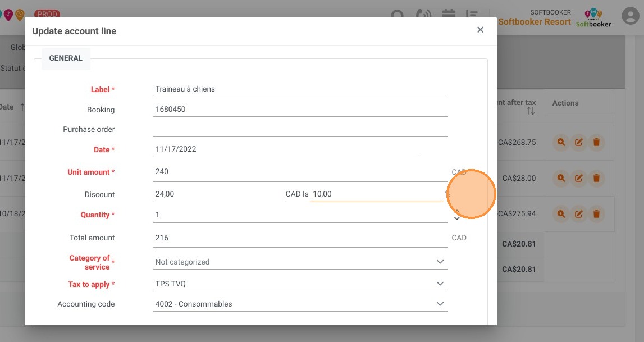This screenshot has height=342, width=644.
Task: Edit the CA$275.94 account line
Action: pos(579,214)
